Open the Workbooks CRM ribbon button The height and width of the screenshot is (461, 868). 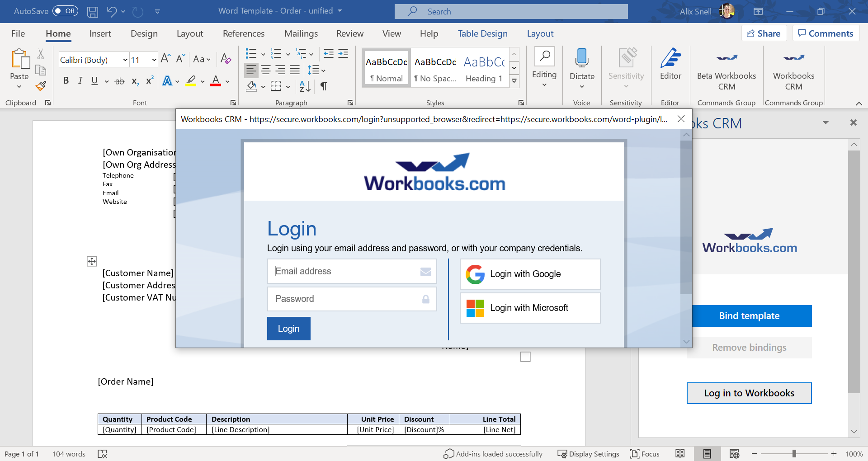pyautogui.click(x=794, y=70)
